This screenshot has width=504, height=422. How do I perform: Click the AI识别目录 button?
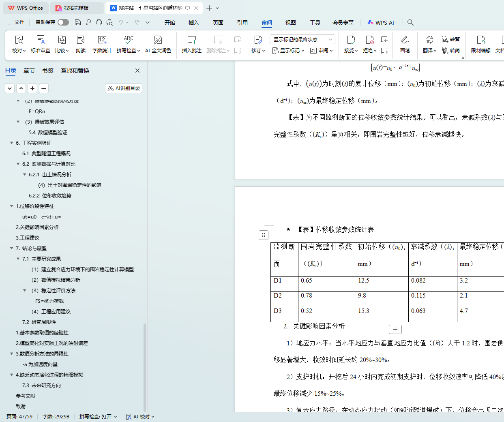tap(124, 88)
